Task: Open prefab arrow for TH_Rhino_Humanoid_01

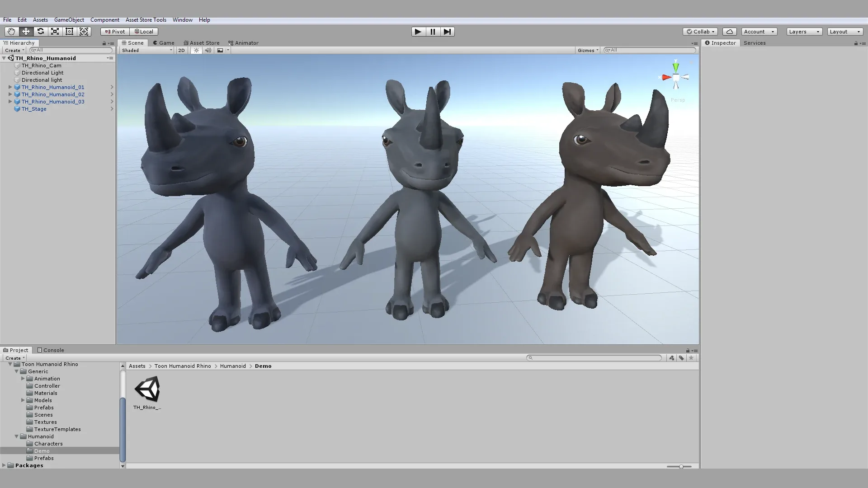Action: point(112,87)
